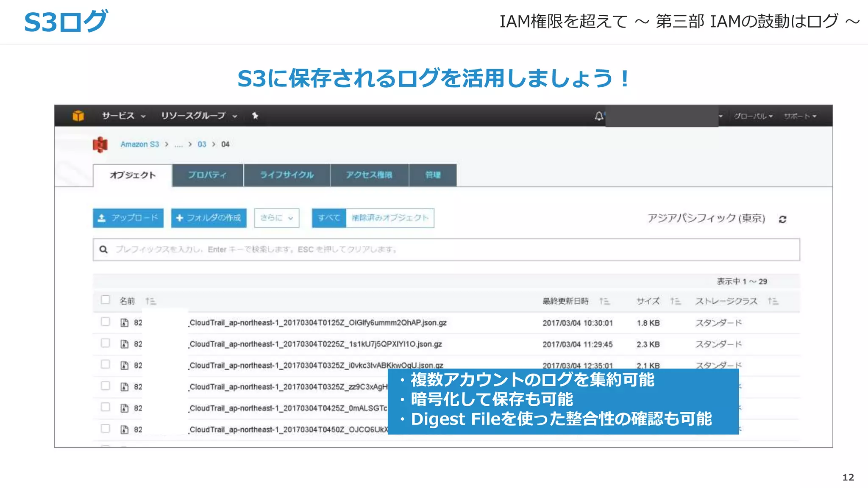This screenshot has height=488, width=868.
Task: Navigate to the 03 breadcrumb folder
Action: (202, 144)
